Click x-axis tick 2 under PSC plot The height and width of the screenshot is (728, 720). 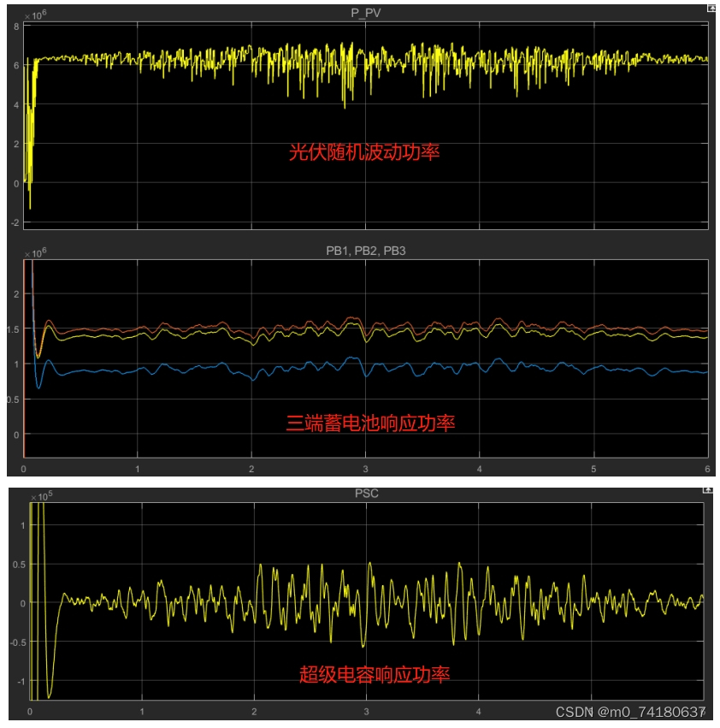[x=254, y=711]
